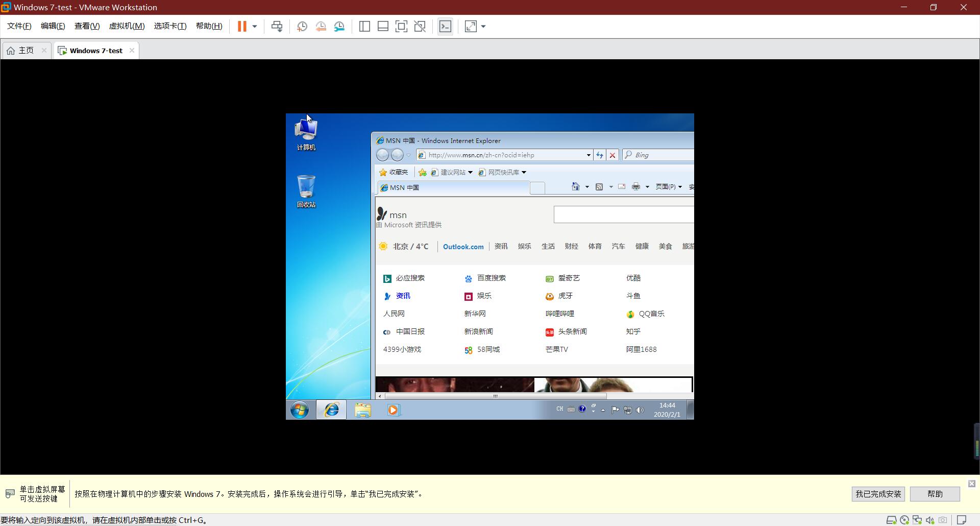The image size is (980, 526).
Task: Revert virtual machine to previous snapshot
Action: click(321, 26)
